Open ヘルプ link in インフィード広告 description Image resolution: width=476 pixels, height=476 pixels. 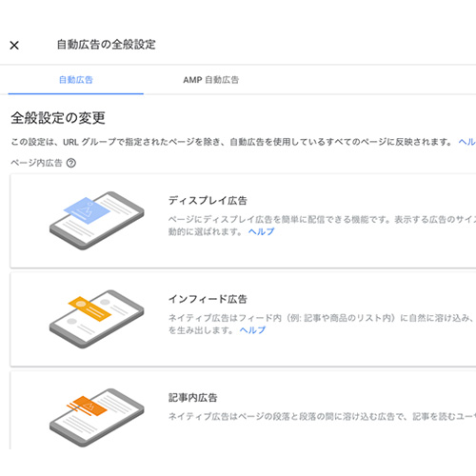coord(252,330)
